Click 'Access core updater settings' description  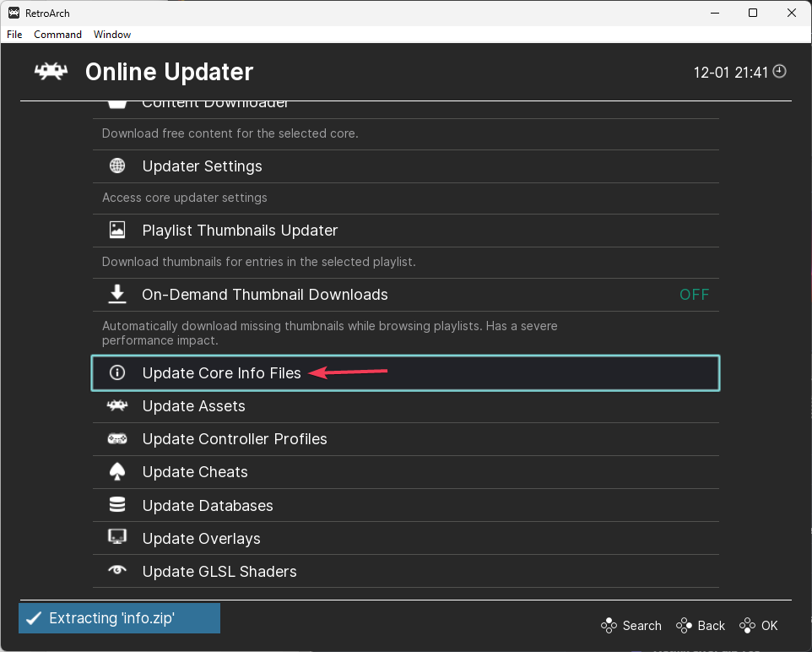[x=184, y=198]
